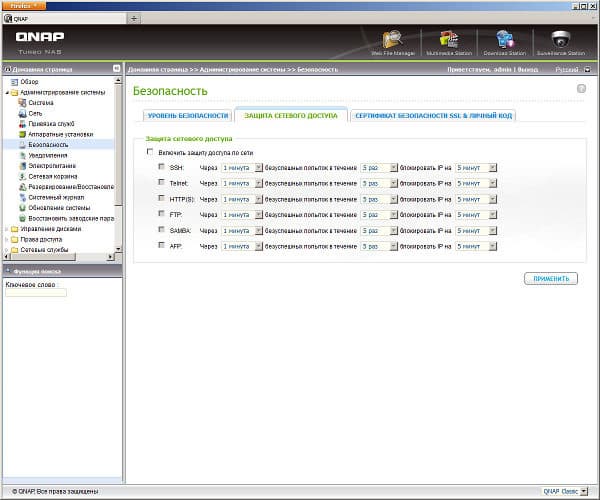Click the search magnifier icon

8,271
